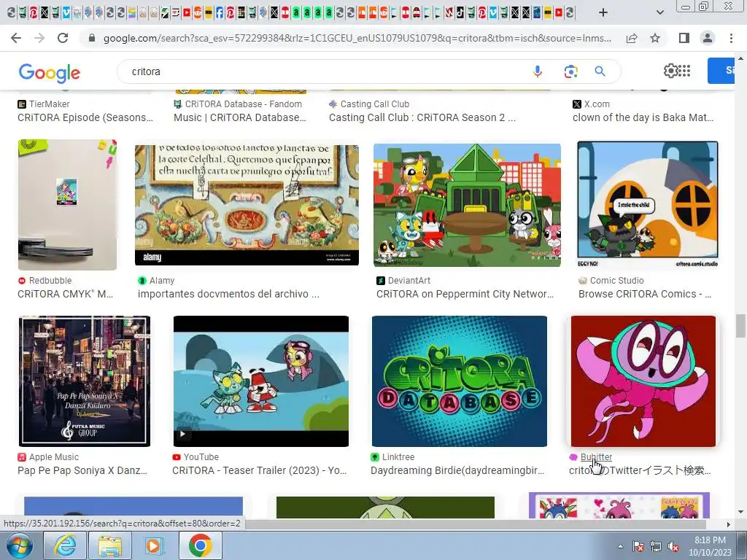Open the Chrome profile menu
The image size is (747, 560).
click(x=708, y=38)
